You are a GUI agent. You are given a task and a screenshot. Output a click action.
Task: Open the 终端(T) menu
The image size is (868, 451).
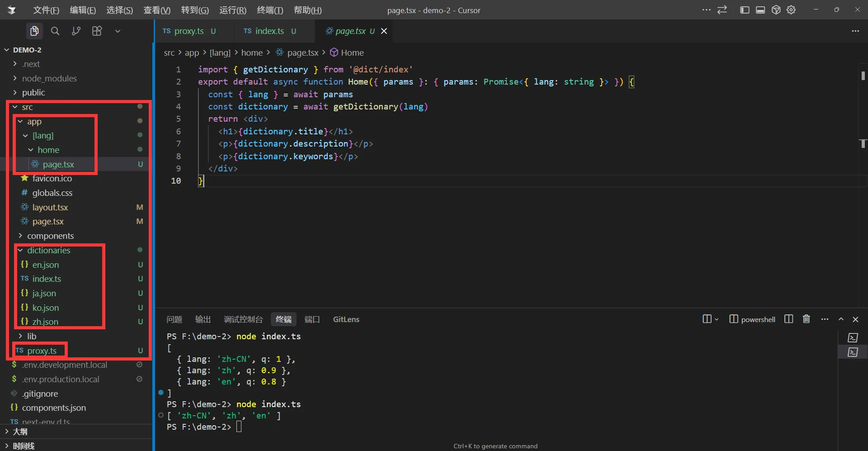pos(269,10)
